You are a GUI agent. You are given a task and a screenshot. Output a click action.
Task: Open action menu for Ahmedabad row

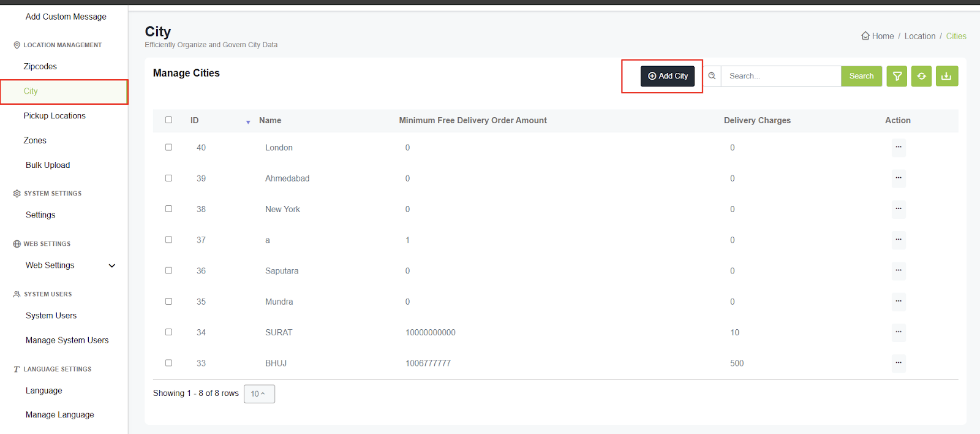(899, 178)
